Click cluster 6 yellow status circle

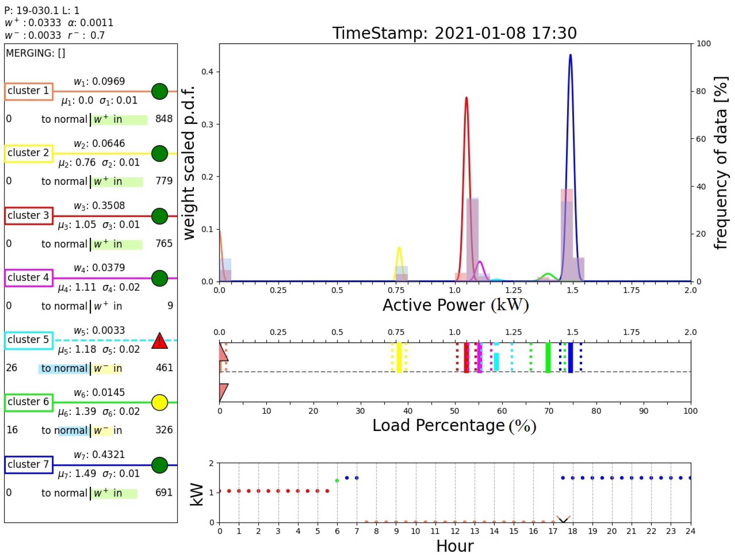pos(159,402)
